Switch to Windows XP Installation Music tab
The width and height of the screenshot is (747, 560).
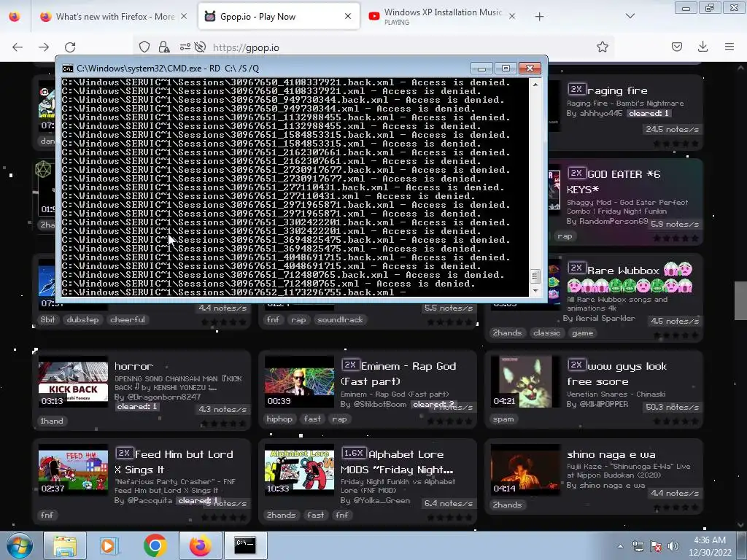click(x=442, y=17)
